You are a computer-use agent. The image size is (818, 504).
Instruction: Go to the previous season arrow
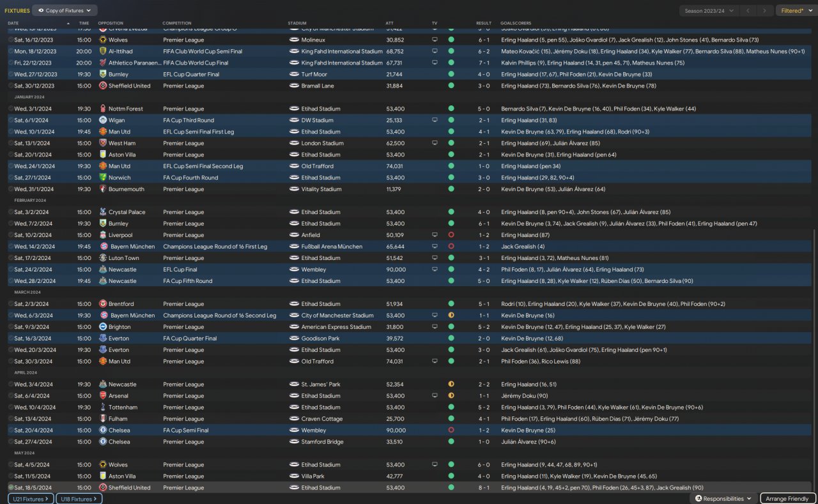coord(748,10)
